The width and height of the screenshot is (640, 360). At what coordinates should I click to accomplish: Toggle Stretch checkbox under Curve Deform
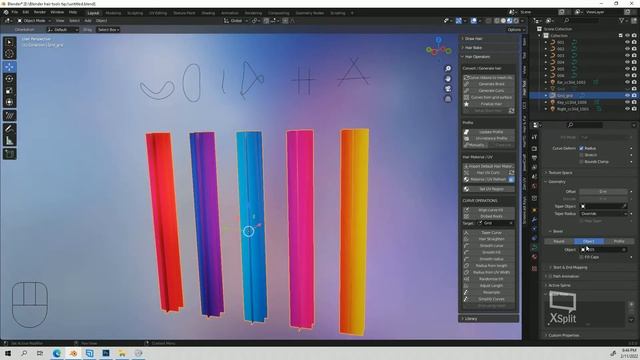[x=581, y=155]
